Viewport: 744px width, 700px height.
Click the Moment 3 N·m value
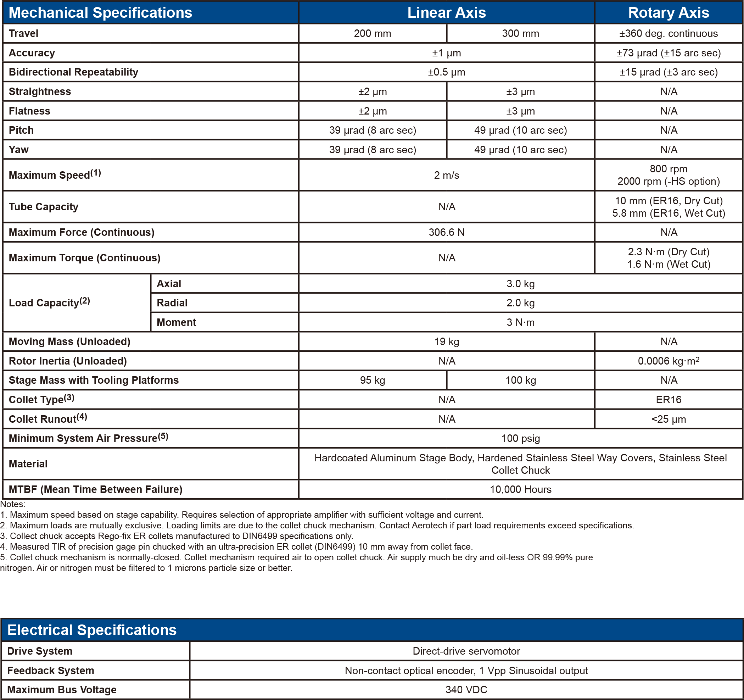pos(520,322)
